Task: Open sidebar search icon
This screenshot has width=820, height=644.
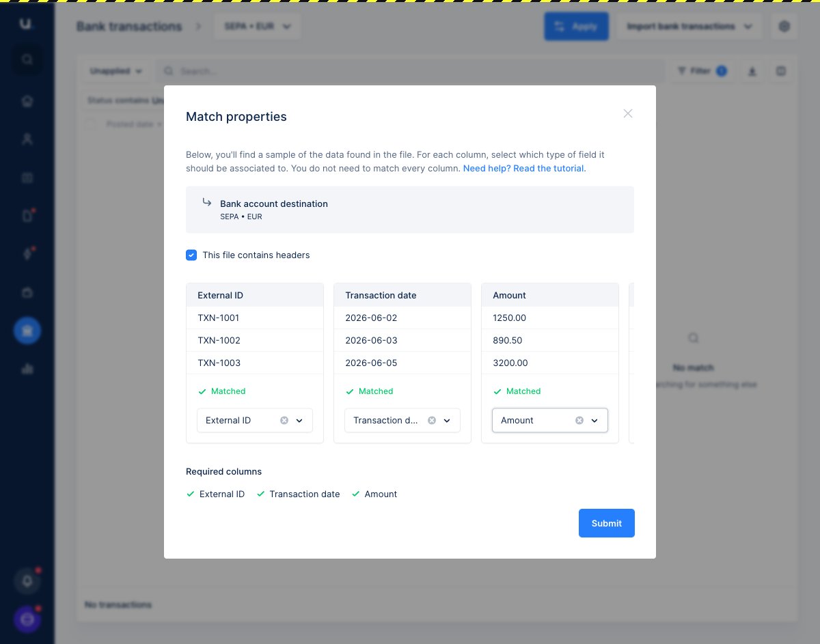Action: pos(27,59)
